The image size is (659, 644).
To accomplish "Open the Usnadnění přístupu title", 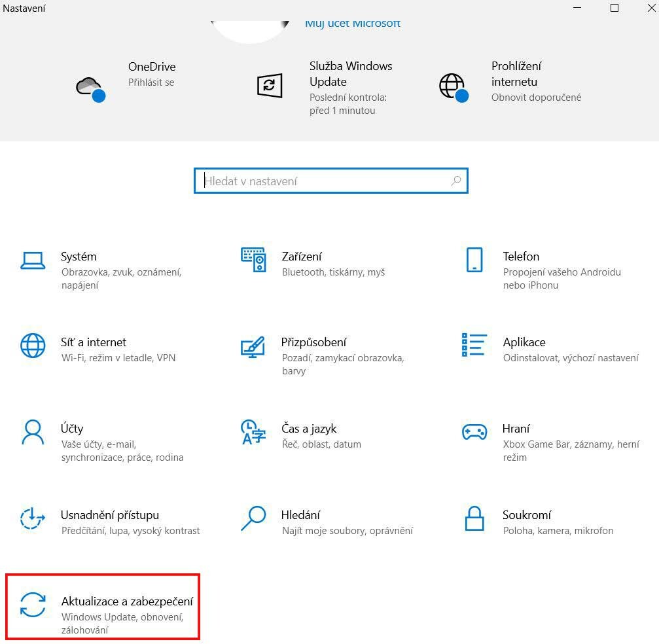I will click(x=110, y=515).
